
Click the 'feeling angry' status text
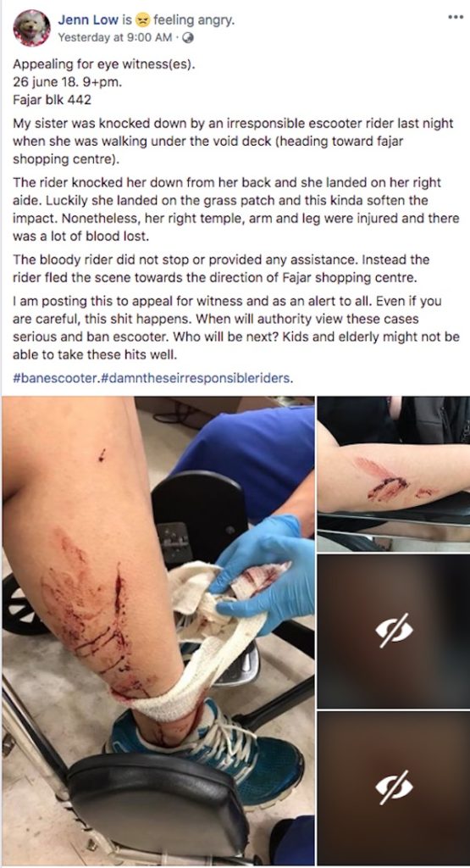click(x=194, y=20)
